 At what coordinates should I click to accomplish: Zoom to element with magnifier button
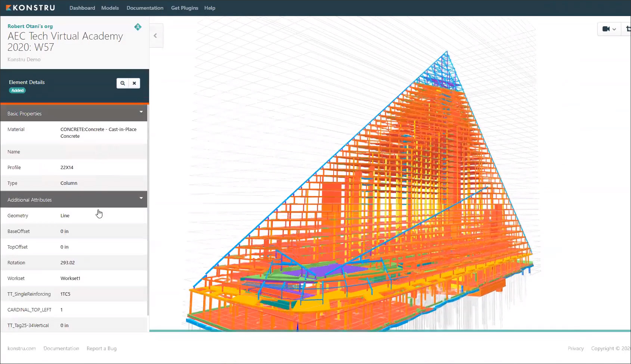point(123,83)
